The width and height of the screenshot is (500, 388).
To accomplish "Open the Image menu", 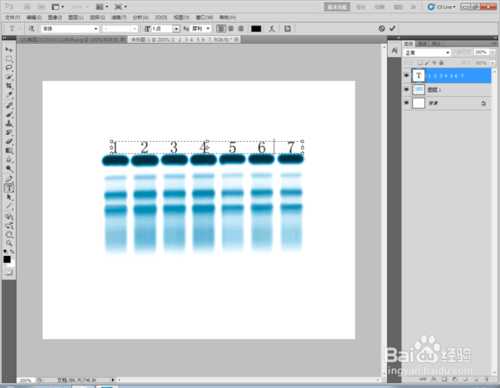I will pyautogui.click(x=55, y=17).
